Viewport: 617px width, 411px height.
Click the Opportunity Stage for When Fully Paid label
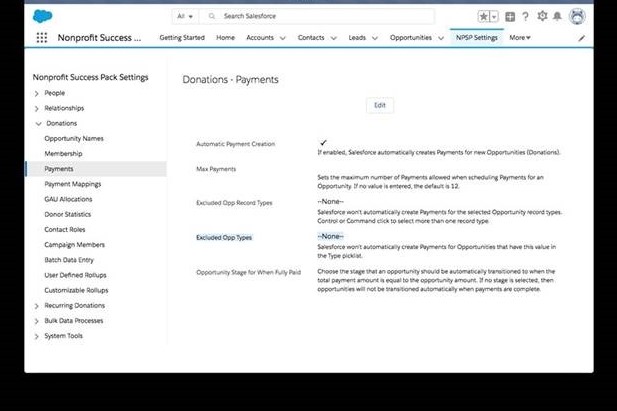248,272
